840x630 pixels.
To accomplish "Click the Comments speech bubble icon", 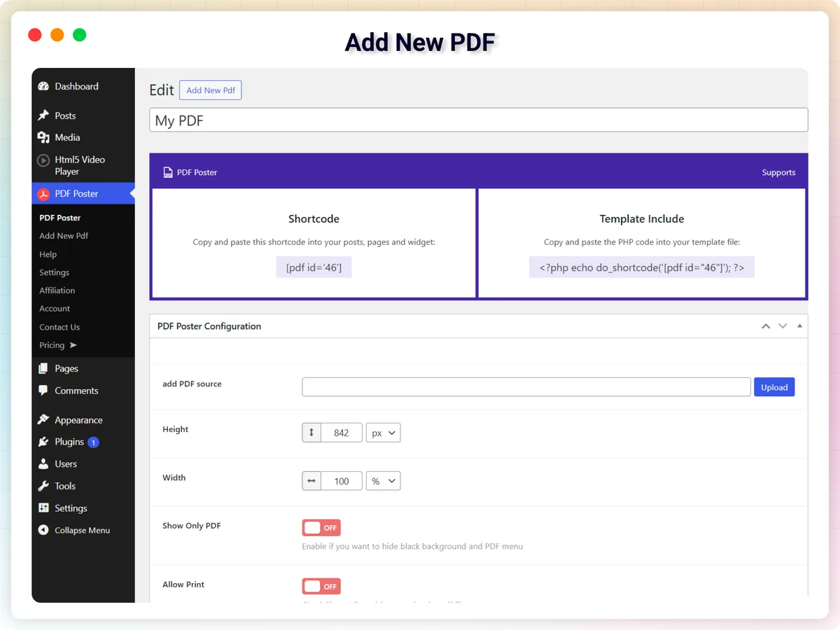I will [43, 391].
